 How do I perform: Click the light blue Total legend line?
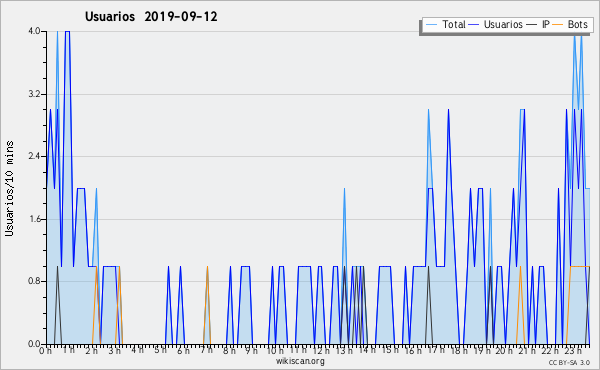click(x=431, y=25)
